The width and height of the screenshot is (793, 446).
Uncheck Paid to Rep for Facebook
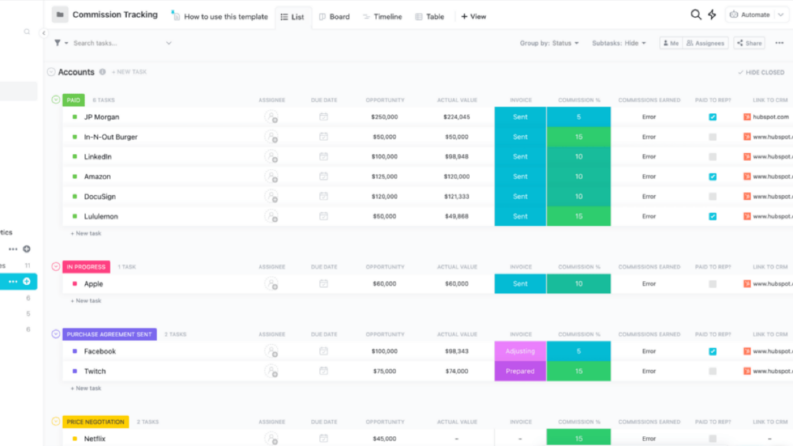tap(713, 351)
